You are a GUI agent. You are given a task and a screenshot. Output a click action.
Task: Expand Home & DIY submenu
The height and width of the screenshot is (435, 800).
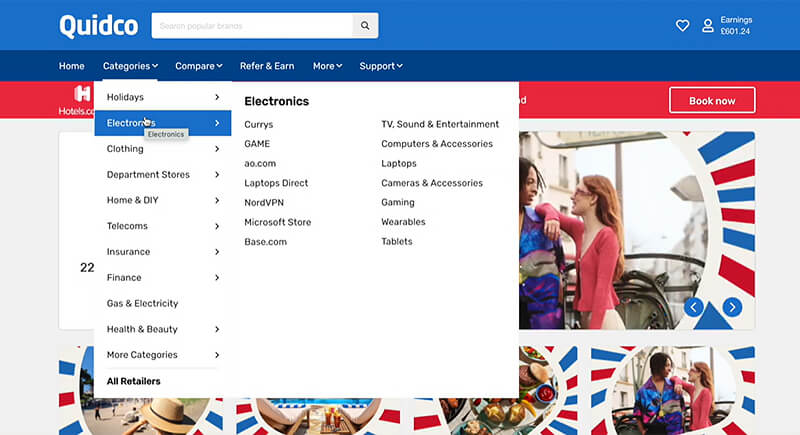point(163,200)
